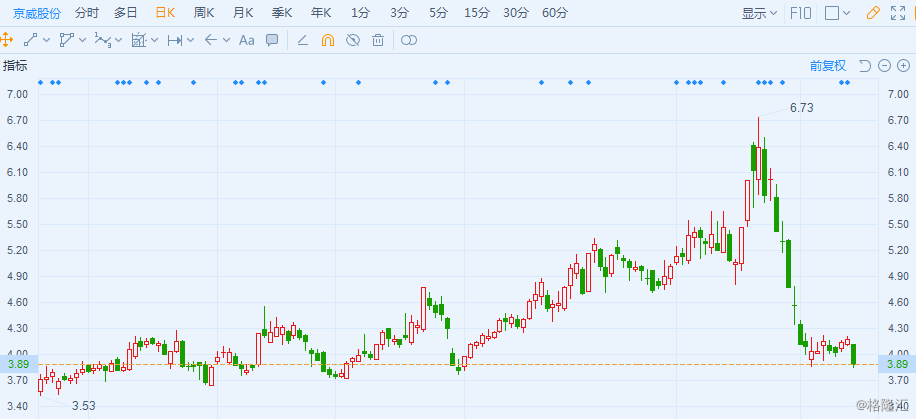Click the candlestick at the 6.73 peak
Screen dimensions: 916x419
[x=758, y=157]
